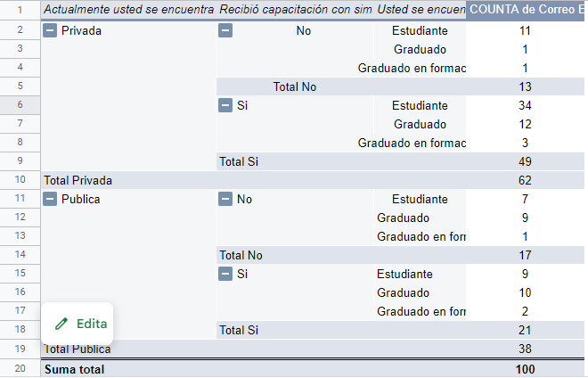The width and height of the screenshot is (588, 378).
Task: Select the COUNTA de Correo header cell
Action: [x=526, y=10]
